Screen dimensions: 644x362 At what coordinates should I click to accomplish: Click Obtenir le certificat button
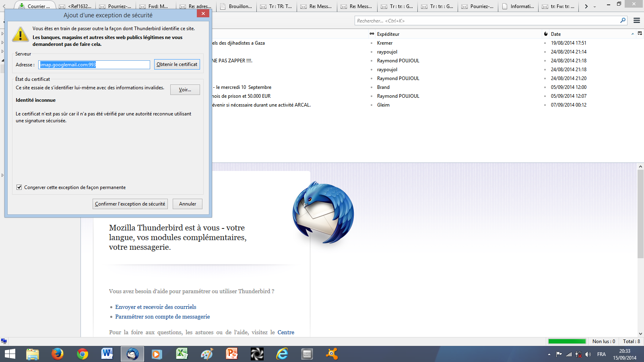pyautogui.click(x=177, y=64)
